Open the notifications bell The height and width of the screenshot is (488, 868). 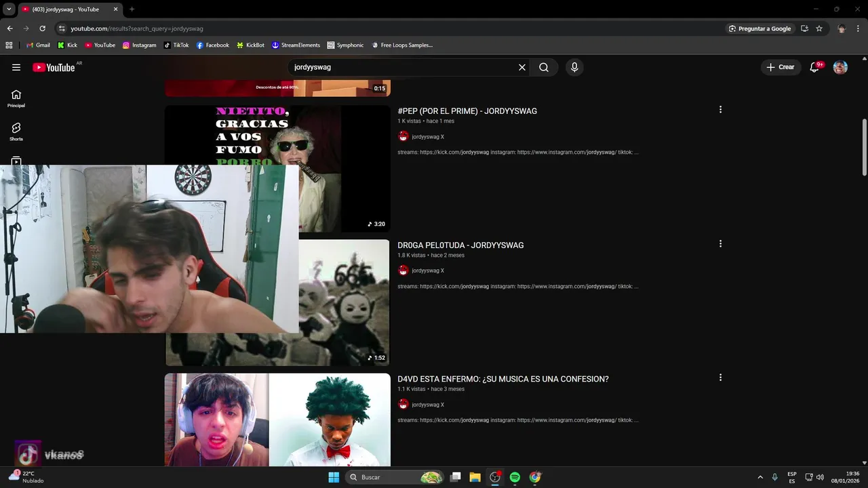(x=814, y=67)
